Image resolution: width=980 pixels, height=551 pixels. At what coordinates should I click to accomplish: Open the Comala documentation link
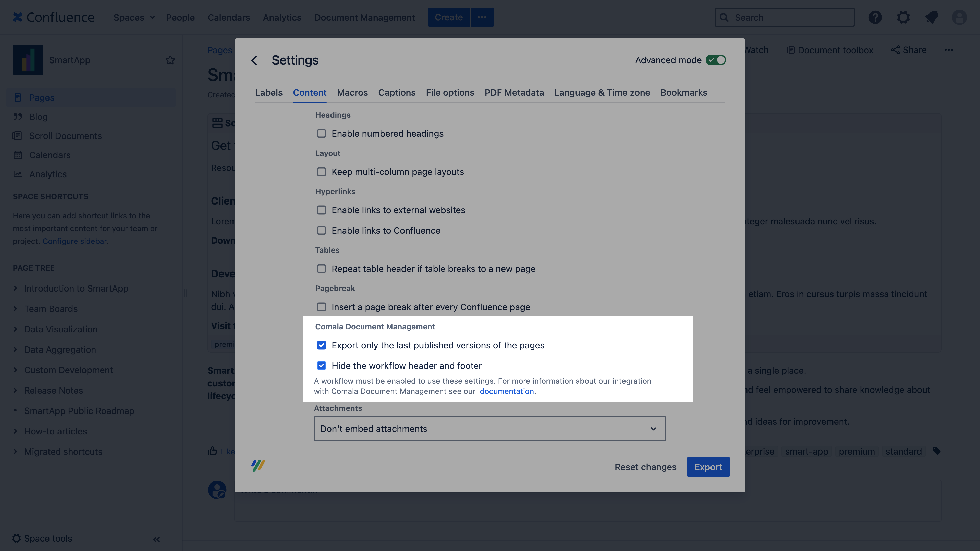[506, 391]
